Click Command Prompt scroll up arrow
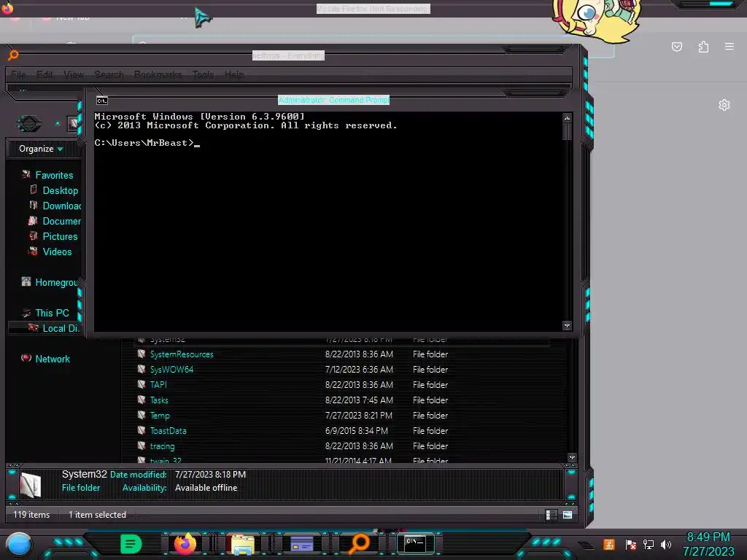The image size is (747, 560). [567, 118]
